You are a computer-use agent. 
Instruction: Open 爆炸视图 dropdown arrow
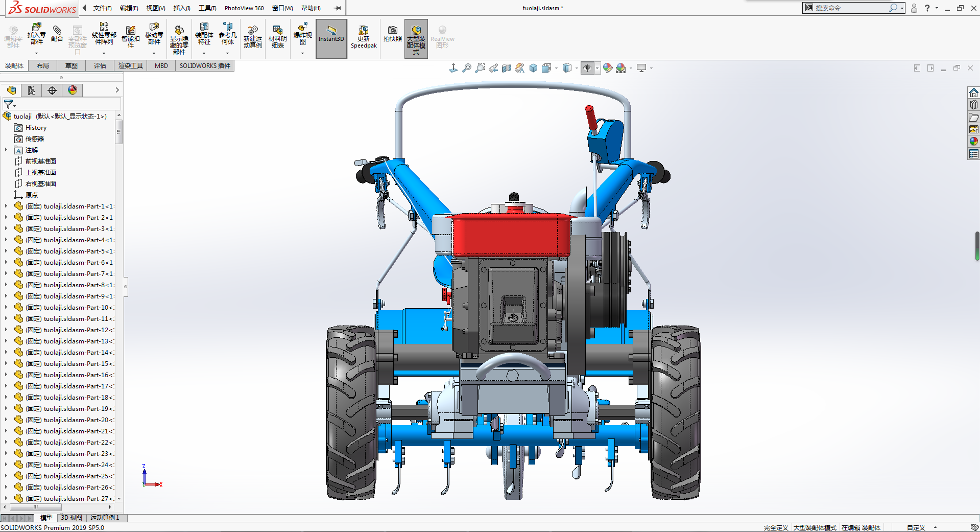(x=302, y=53)
